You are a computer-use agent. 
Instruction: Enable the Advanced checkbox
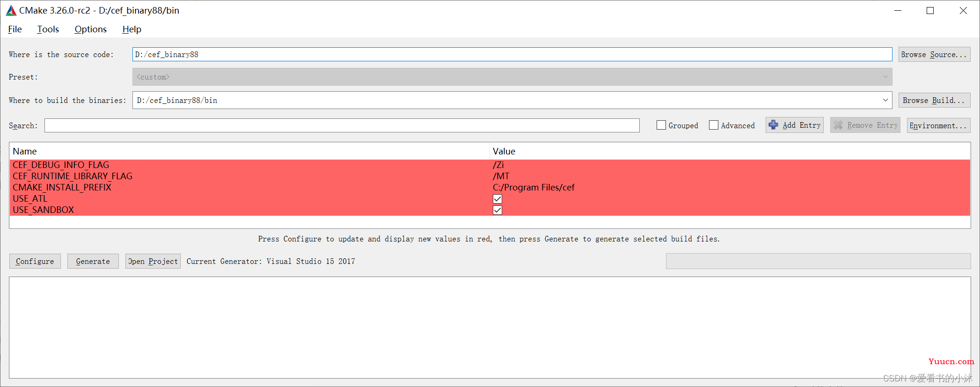point(714,125)
